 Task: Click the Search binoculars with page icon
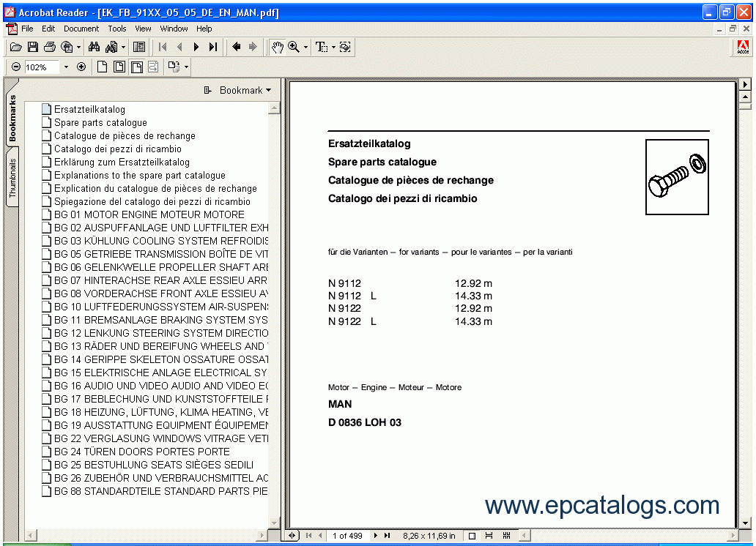pos(111,48)
